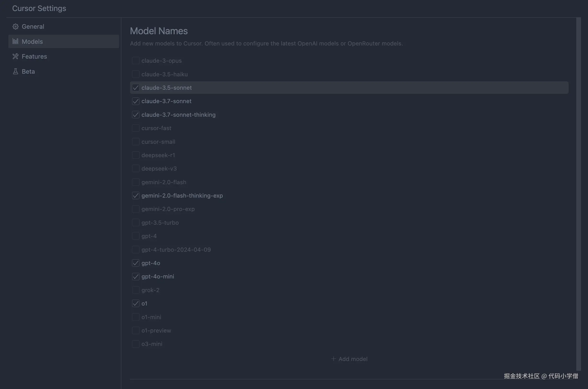
Task: Click the plus icon beside Add model
Action: coord(333,359)
